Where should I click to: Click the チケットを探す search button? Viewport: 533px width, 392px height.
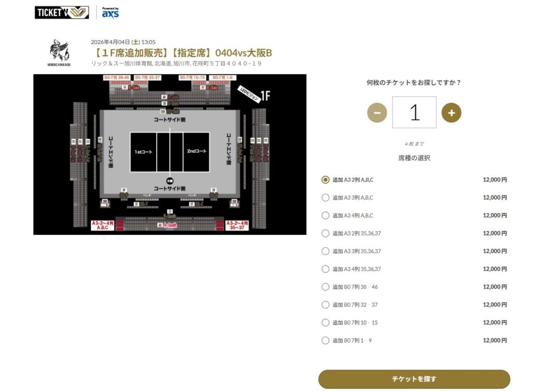pos(414,379)
